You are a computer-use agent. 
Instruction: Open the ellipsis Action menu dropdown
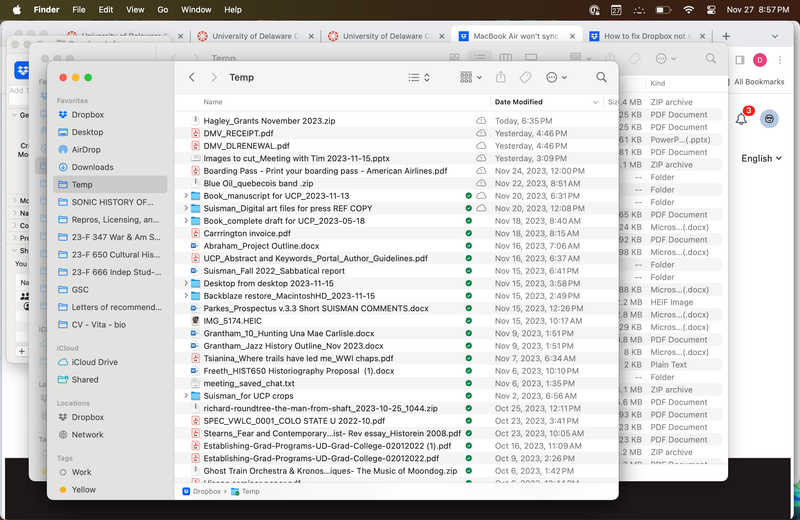pyautogui.click(x=556, y=77)
